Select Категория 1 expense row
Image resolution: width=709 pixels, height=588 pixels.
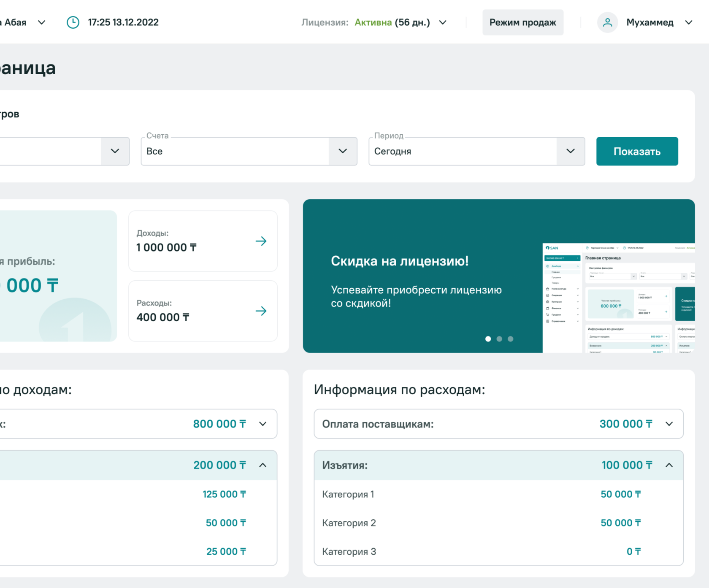pos(348,494)
